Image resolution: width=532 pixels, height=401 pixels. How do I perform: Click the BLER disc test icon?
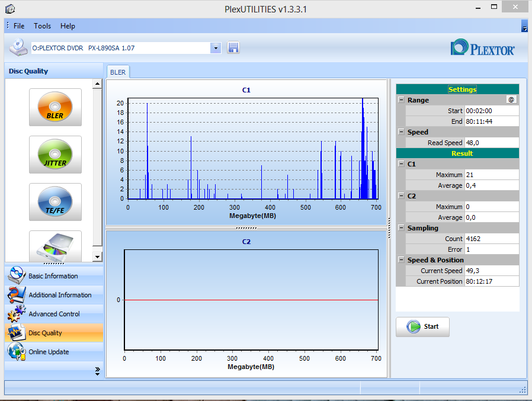coord(55,107)
